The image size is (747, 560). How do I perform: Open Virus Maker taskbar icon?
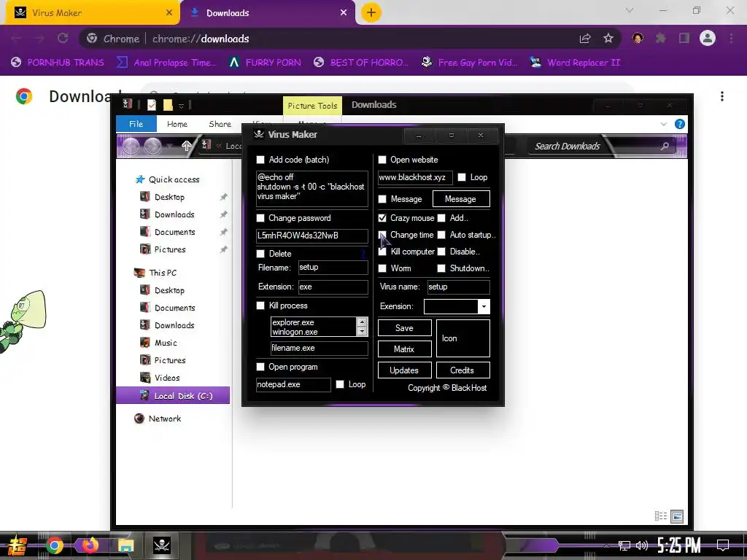(161, 545)
